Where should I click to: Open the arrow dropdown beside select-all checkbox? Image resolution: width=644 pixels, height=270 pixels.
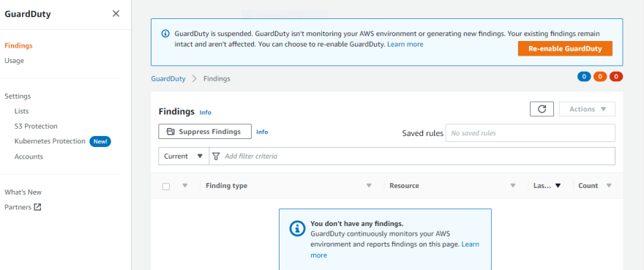pos(185,185)
